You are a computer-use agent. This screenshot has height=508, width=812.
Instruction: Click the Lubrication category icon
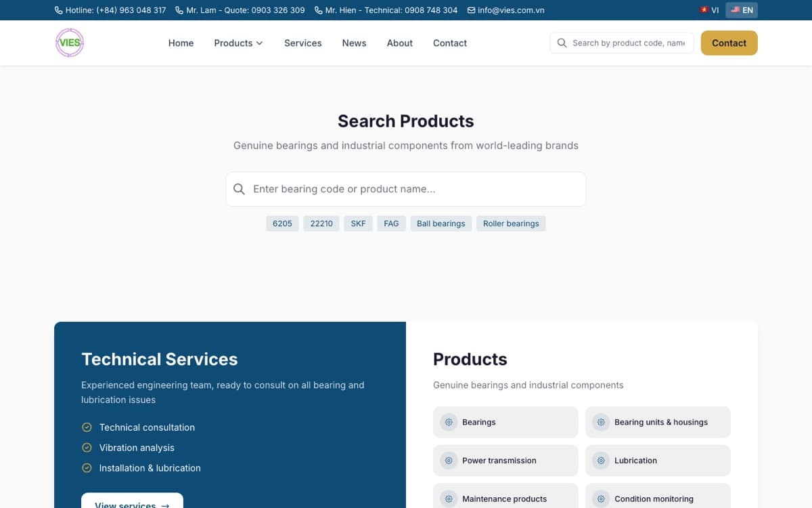(x=601, y=461)
